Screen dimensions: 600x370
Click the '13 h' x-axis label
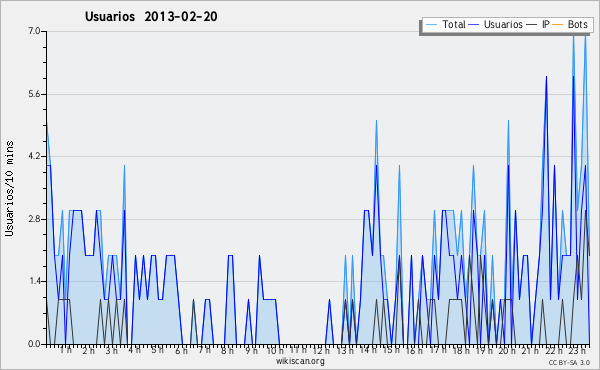345,350
